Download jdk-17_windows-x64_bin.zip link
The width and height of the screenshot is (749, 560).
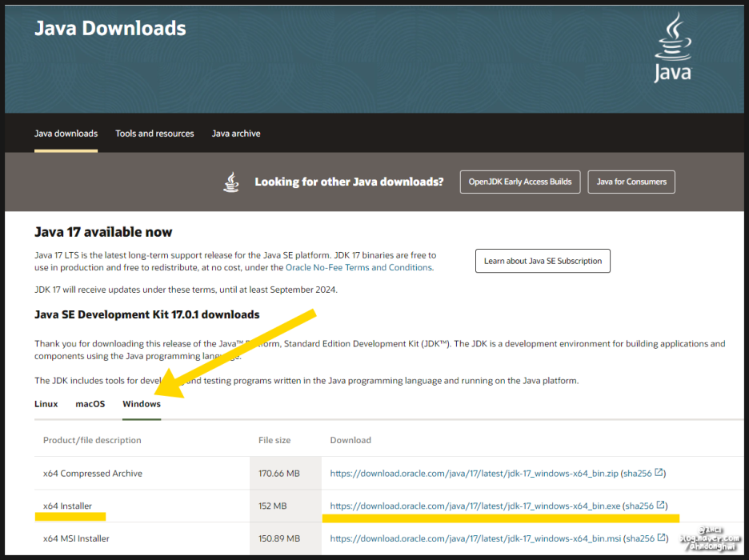pyautogui.click(x=474, y=474)
